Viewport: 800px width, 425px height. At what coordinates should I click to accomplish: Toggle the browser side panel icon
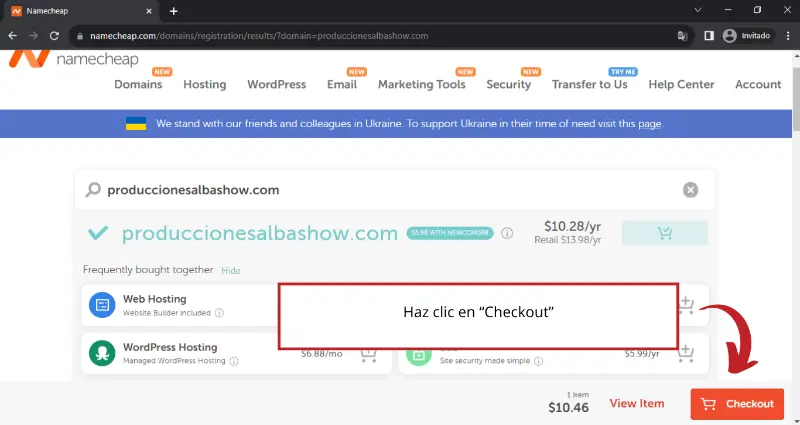pyautogui.click(x=709, y=36)
